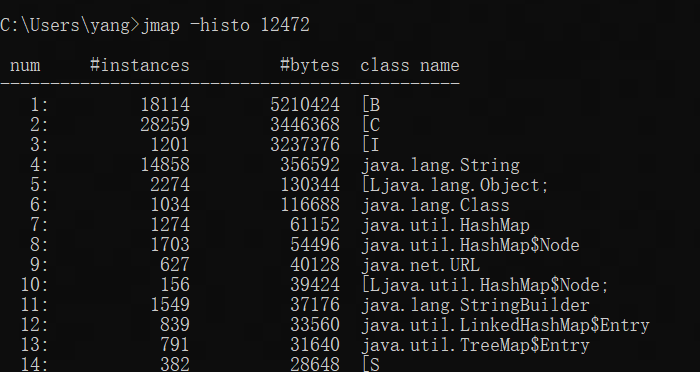Click the class name '[I' in row 3
The height and width of the screenshot is (372, 700).
(x=371, y=145)
